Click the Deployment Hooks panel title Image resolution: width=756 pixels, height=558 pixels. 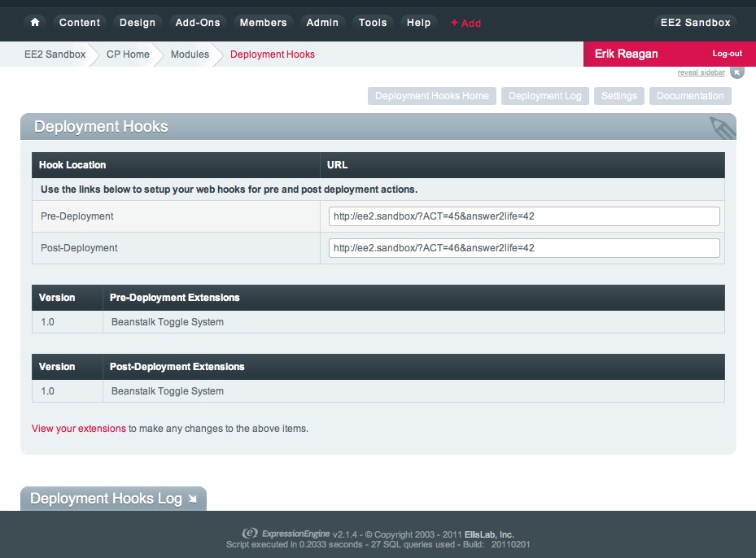click(101, 126)
